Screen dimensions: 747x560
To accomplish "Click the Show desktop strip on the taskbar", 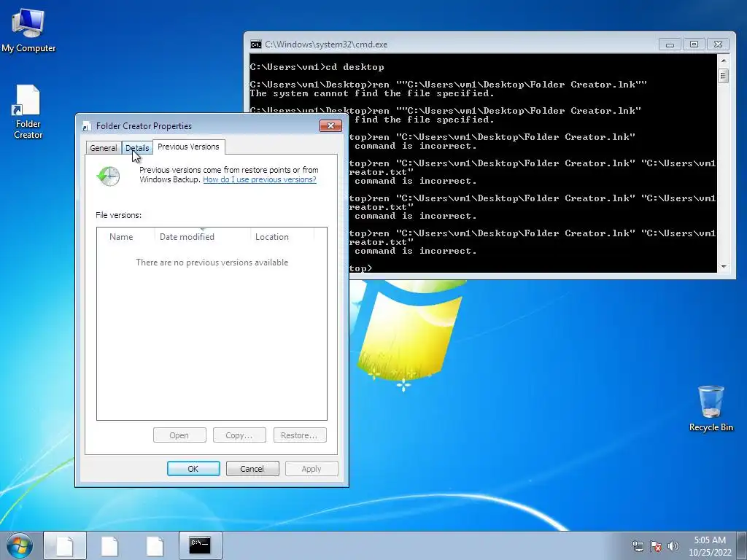I will (x=742, y=545).
